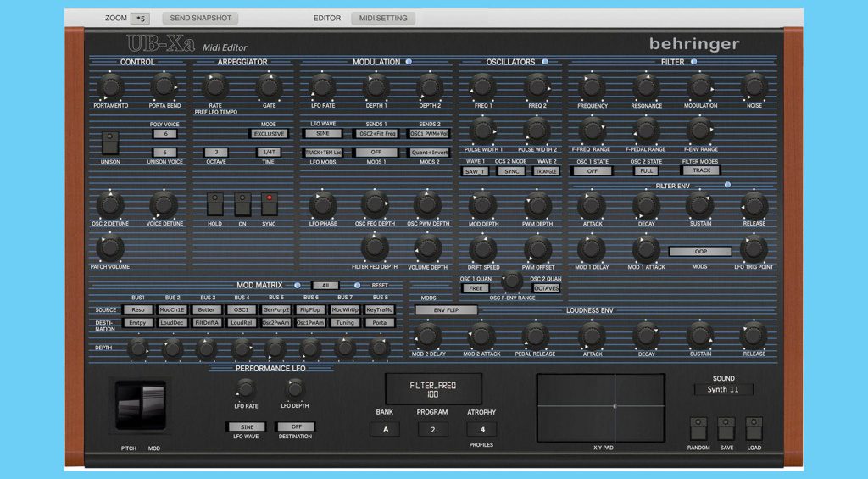Viewport: 868px width, 479px height.
Task: Click the SEND SNAPSHOT button
Action: coord(200,18)
